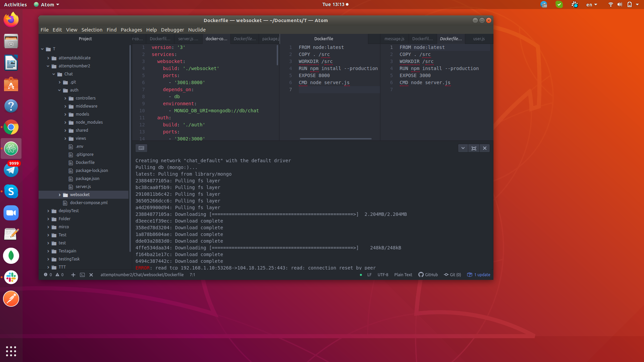The image size is (644, 362).
Task: Open the Atom app menu dropdown
Action: coord(47,5)
